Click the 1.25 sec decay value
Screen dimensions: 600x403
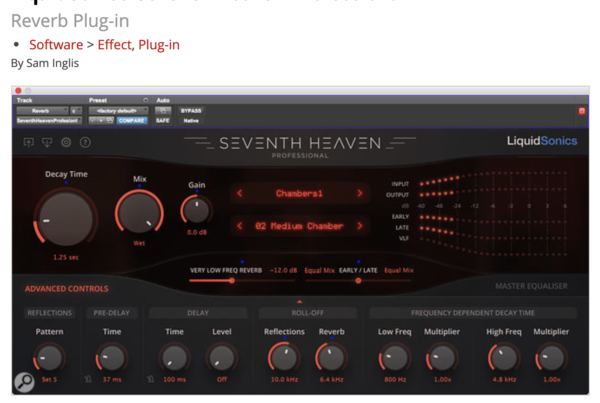point(66,257)
